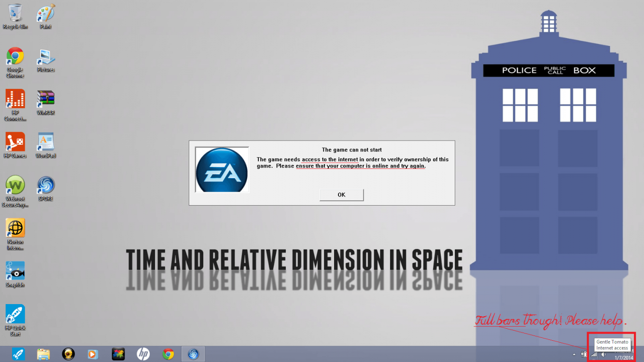Open File Explorer from the taskbar
The image size is (644, 362).
[x=43, y=354]
